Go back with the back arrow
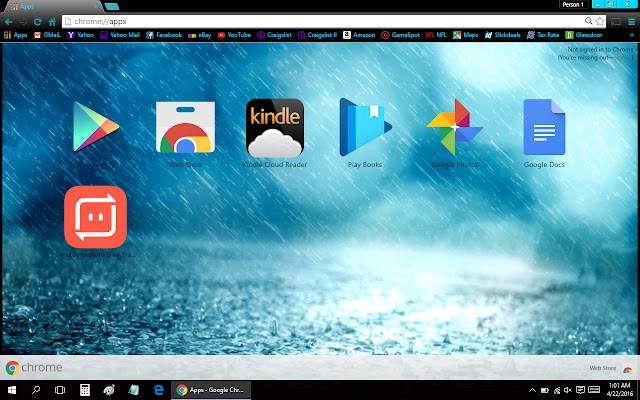The width and height of the screenshot is (640, 400). coord(9,22)
